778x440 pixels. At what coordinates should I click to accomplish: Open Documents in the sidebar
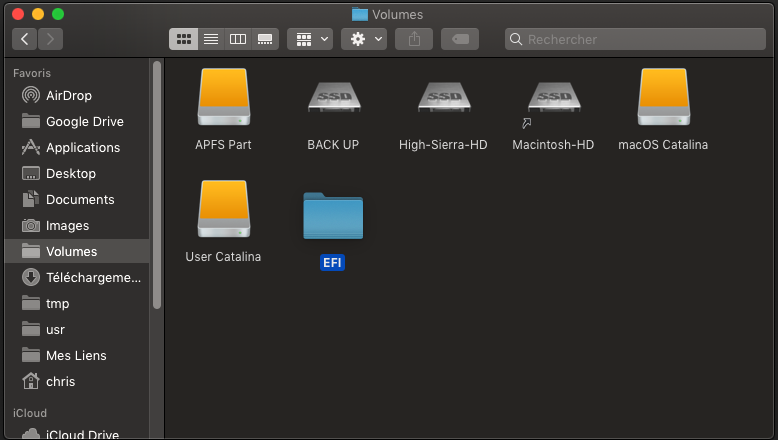pos(77,199)
